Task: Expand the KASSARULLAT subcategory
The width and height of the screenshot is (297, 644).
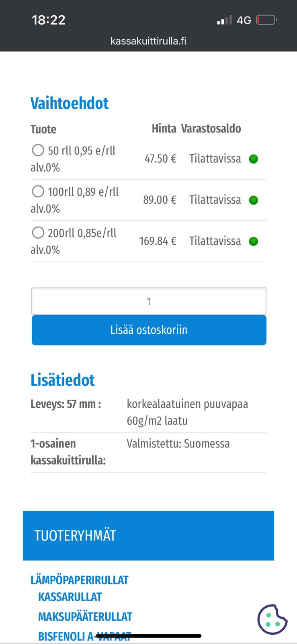Action: click(x=70, y=597)
